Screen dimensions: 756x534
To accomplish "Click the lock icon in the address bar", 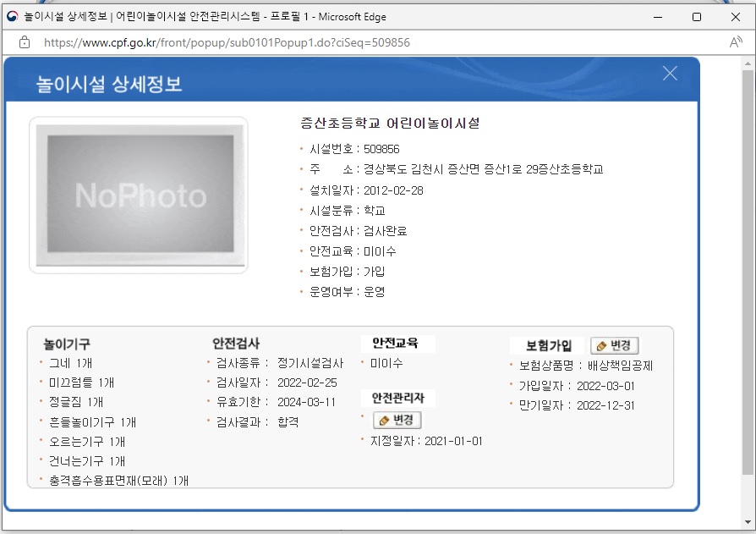I will pyautogui.click(x=24, y=42).
